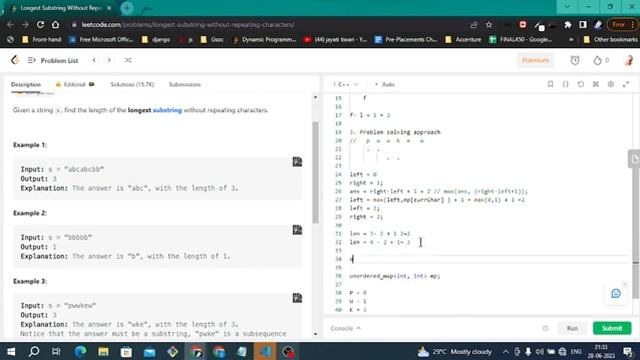
Task: Open the C++ language dropdown
Action: pyautogui.click(x=346, y=84)
